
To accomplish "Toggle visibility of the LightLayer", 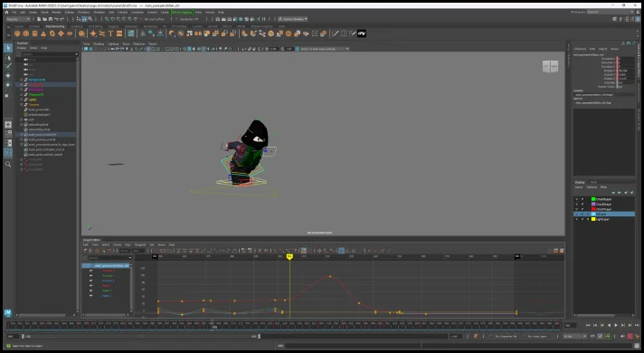I will click(x=577, y=219).
